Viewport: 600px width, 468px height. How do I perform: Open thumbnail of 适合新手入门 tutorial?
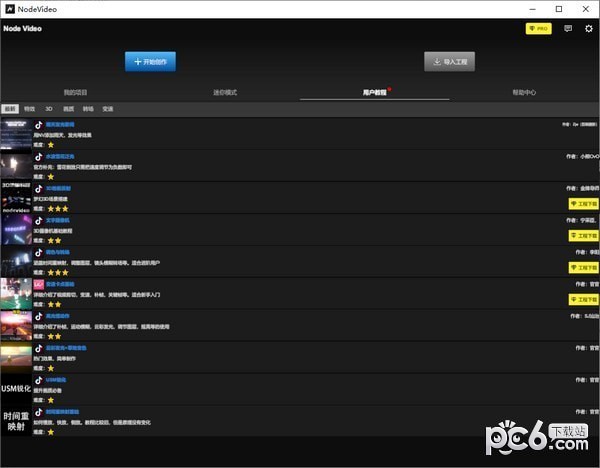coord(16,293)
